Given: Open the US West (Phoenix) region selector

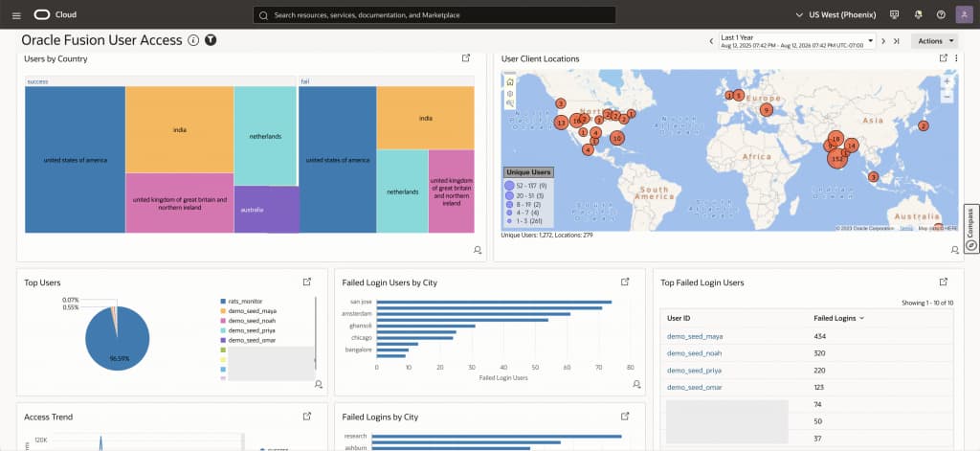Looking at the screenshot, I should [835, 15].
